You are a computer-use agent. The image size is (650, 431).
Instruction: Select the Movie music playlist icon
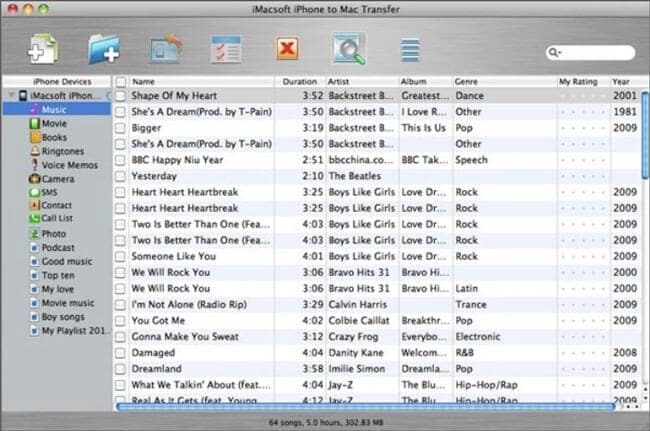click(35, 303)
